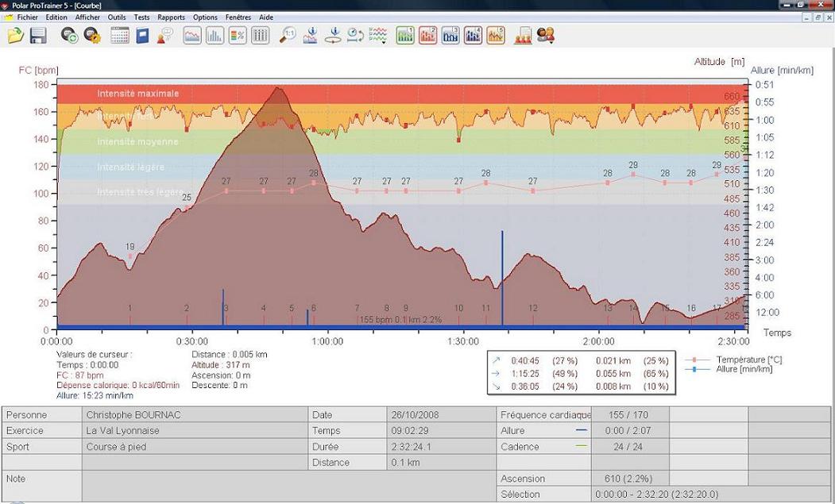The image size is (835, 504).
Task: Open the blue diary book icon
Action: click(x=142, y=36)
